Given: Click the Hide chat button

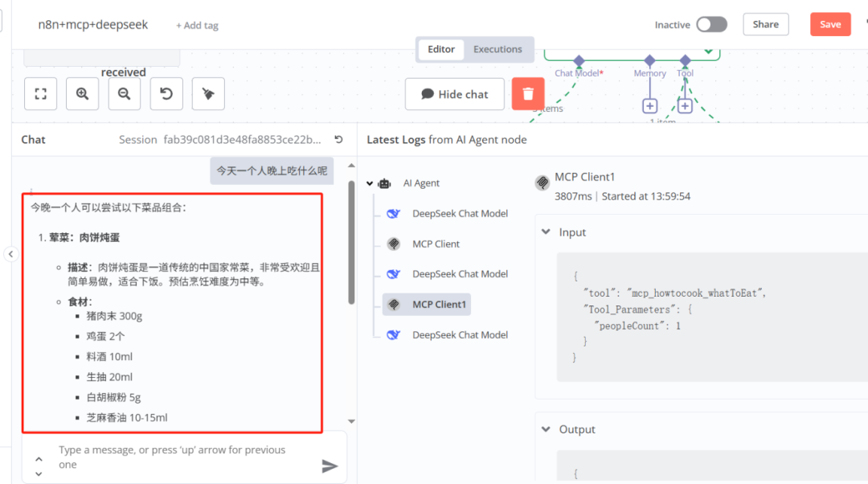Looking at the screenshot, I should [x=454, y=94].
